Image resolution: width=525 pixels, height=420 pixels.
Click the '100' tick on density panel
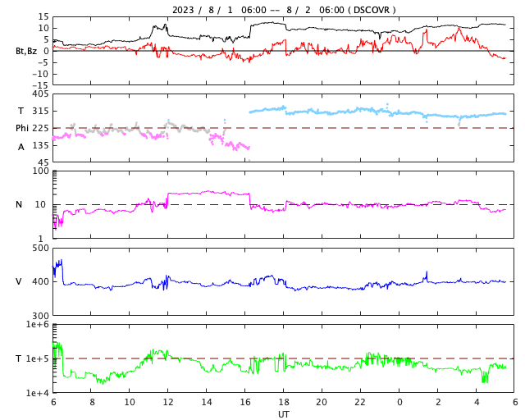coord(40,171)
